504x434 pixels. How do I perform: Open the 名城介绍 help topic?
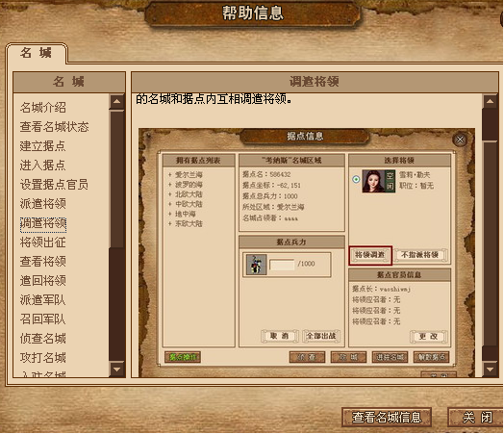tap(43, 108)
